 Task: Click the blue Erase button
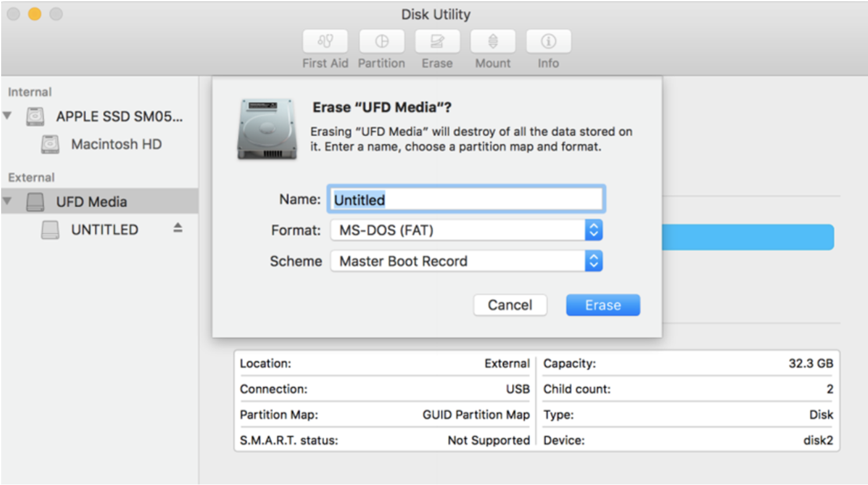pos(603,305)
